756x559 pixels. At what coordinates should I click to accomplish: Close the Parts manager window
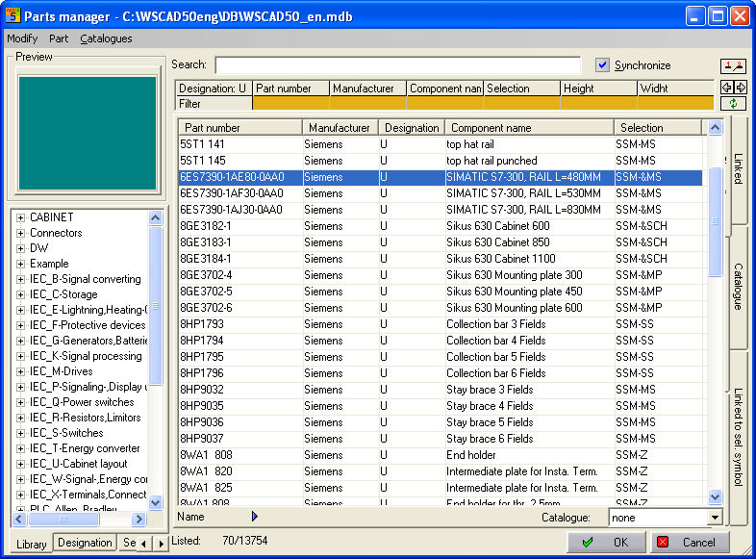[x=739, y=16]
